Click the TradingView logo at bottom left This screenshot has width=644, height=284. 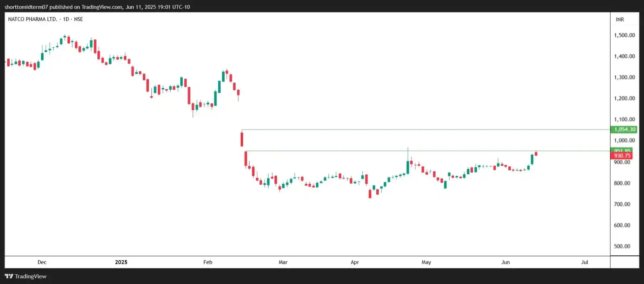point(25,276)
